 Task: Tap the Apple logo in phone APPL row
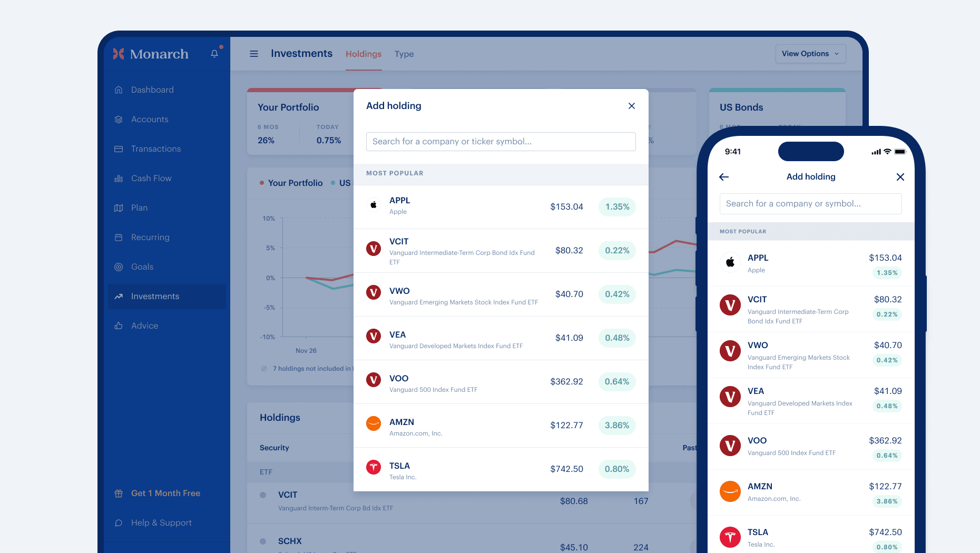click(730, 262)
